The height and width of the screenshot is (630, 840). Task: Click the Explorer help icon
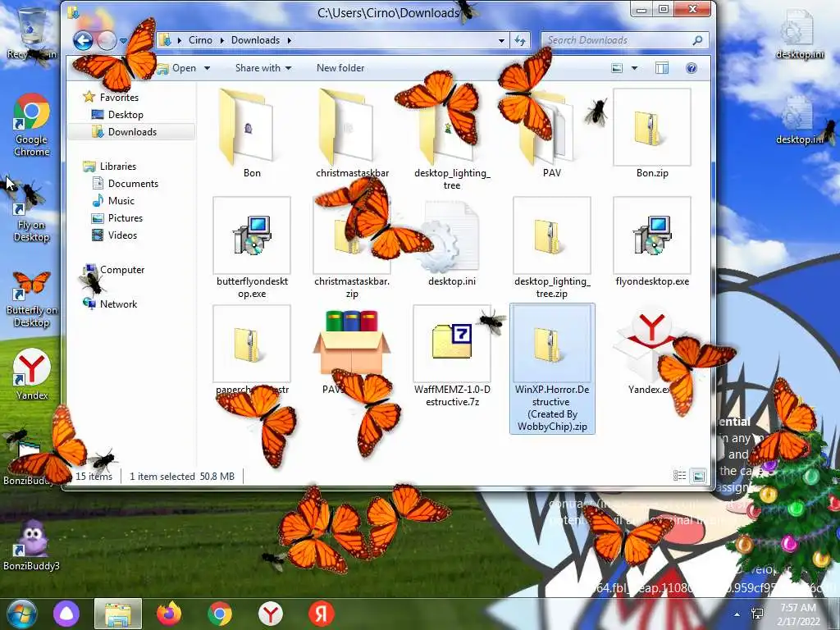691,68
